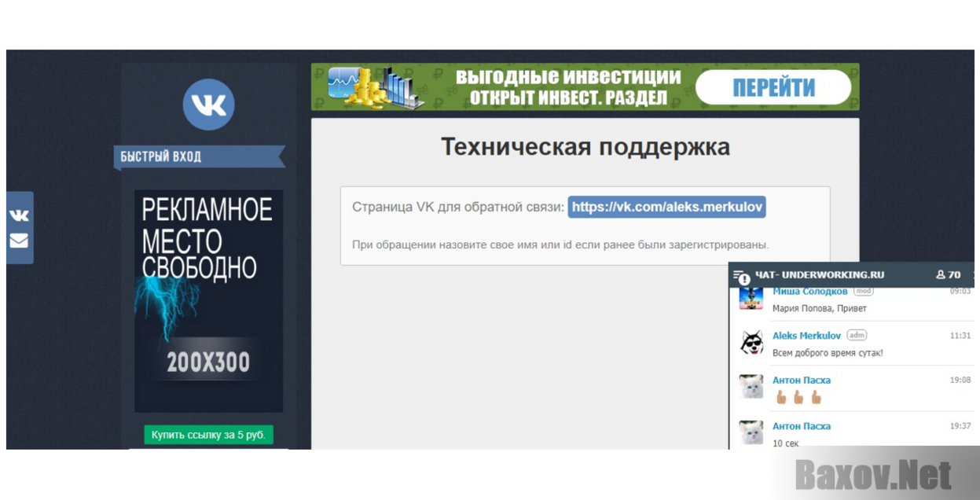The image size is (980, 500).
Task: Open VK icon in left side tab
Action: (x=20, y=215)
